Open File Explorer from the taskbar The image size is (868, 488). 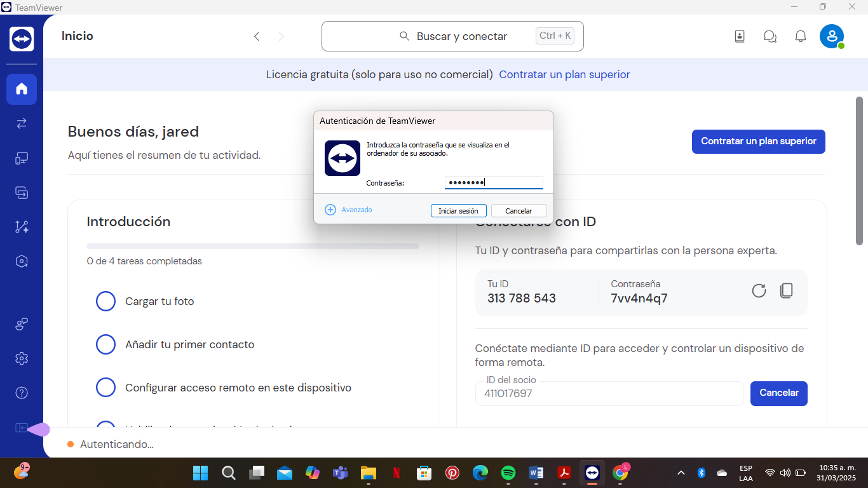coord(368,473)
